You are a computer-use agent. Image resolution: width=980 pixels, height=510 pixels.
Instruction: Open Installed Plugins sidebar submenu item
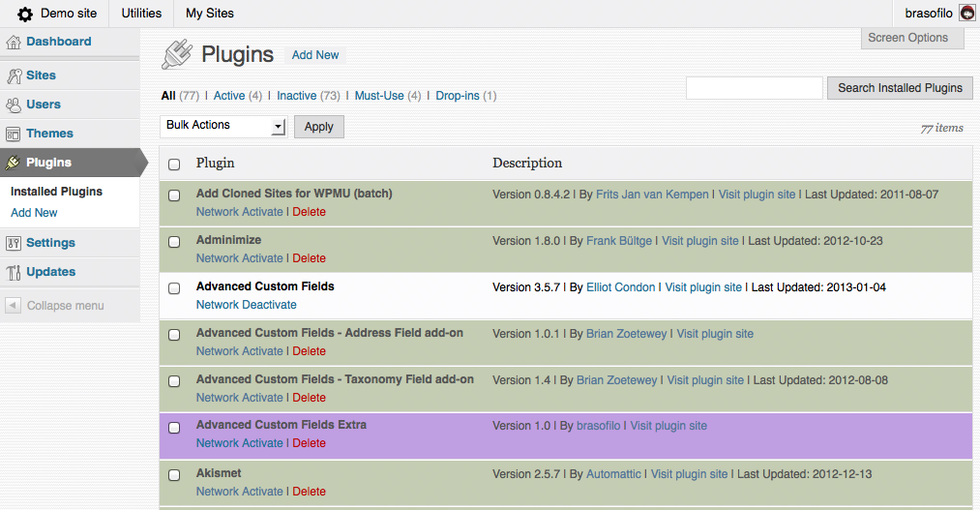pyautogui.click(x=56, y=192)
